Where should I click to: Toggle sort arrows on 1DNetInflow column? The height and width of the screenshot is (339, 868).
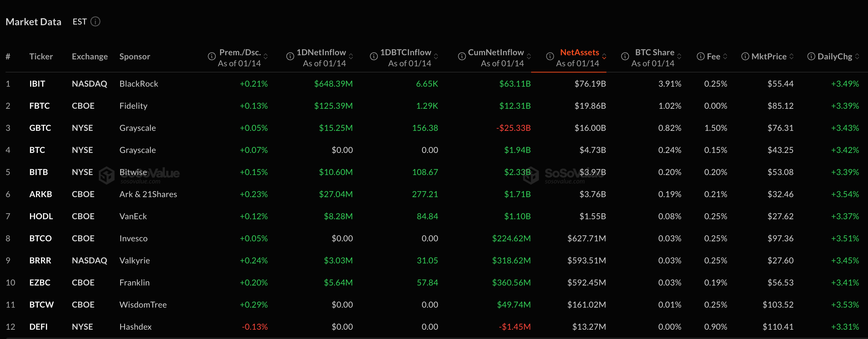tap(351, 57)
